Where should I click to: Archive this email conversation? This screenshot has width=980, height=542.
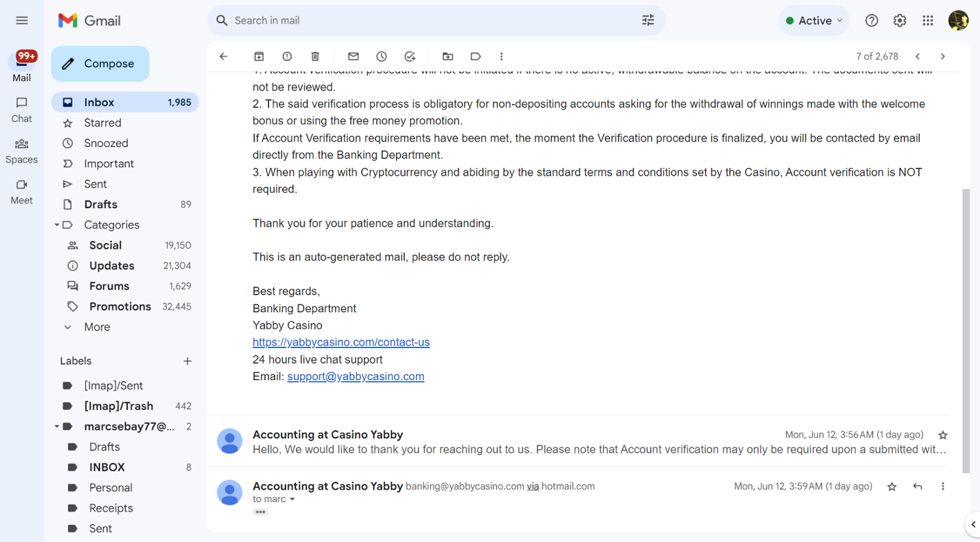[x=259, y=57]
